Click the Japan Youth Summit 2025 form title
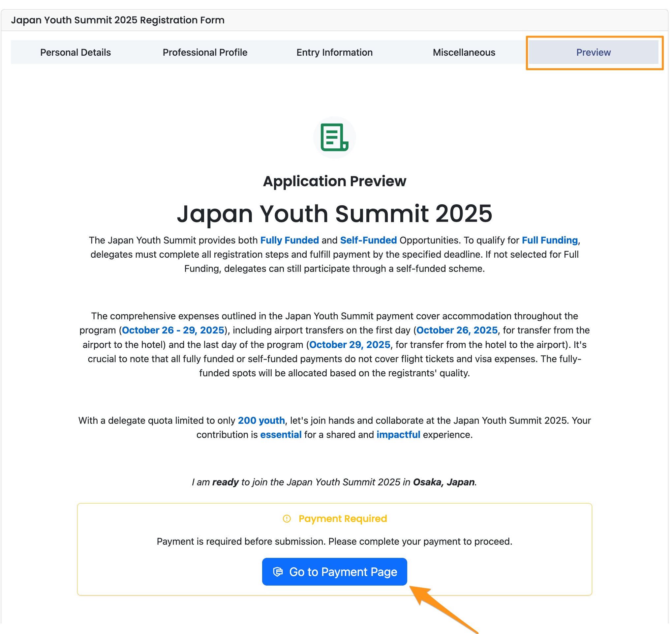This screenshot has height=634, width=672. click(x=118, y=20)
